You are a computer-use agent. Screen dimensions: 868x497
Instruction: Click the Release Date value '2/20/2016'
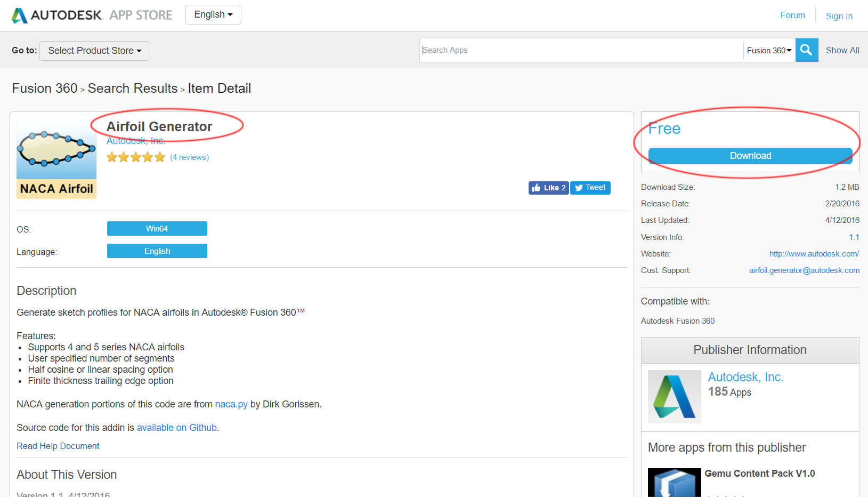842,204
